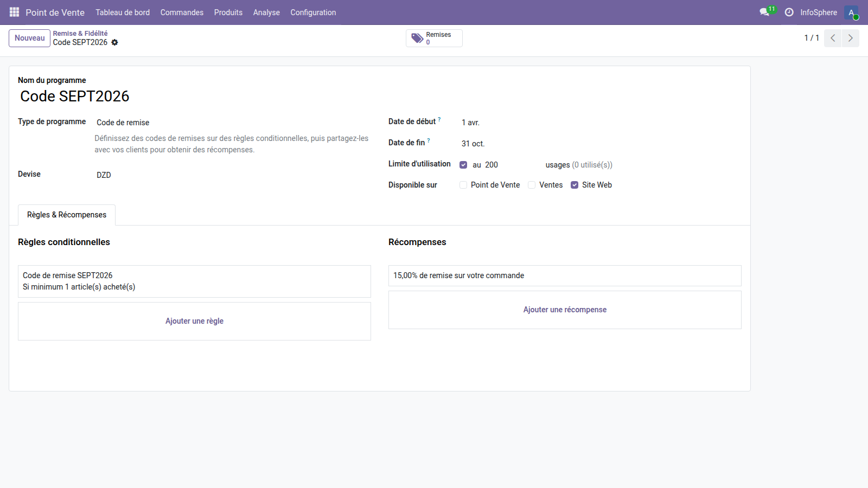Edit the Nom du programme field
Image resolution: width=868 pixels, height=488 pixels.
[75, 96]
